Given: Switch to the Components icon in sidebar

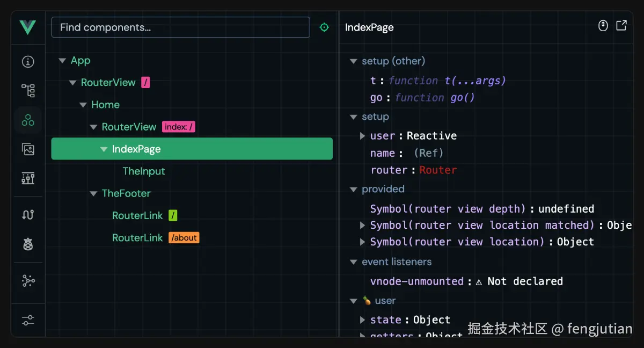Looking at the screenshot, I should [x=28, y=120].
